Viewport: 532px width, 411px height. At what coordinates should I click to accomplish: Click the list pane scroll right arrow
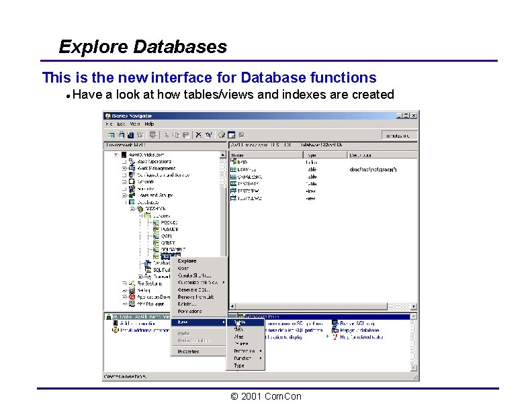pyautogui.click(x=414, y=306)
